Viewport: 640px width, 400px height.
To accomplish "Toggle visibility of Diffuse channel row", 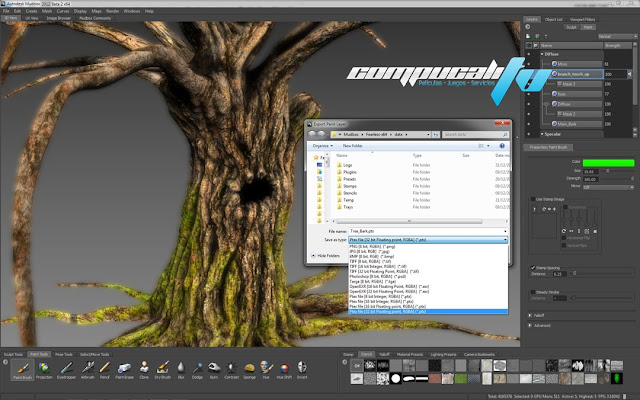I will point(529,54).
